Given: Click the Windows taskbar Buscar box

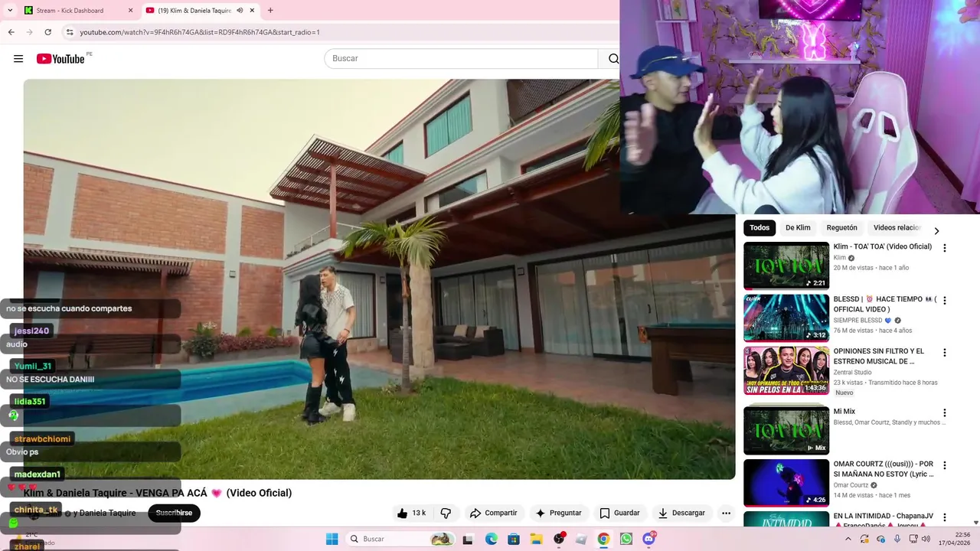Looking at the screenshot, I should (x=400, y=539).
